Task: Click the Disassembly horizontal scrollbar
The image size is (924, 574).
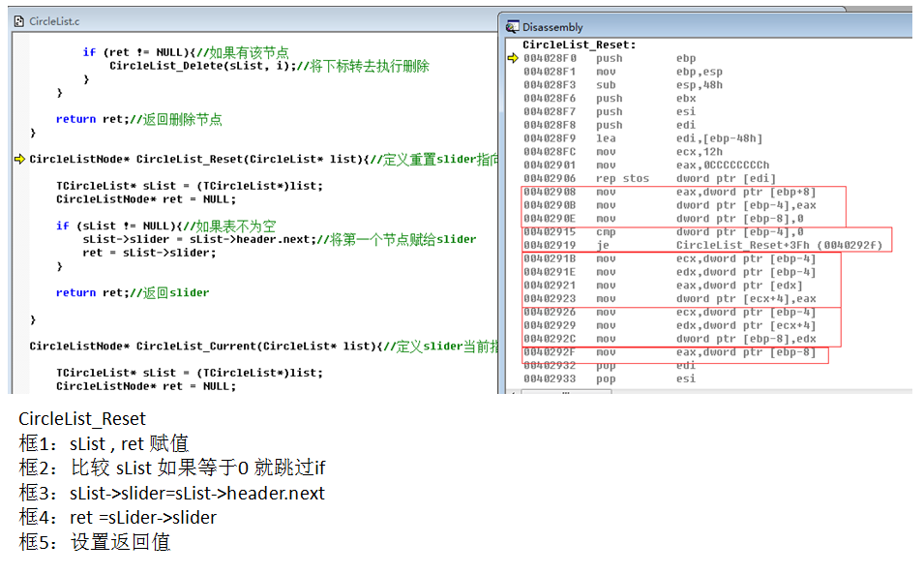Action: [707, 391]
